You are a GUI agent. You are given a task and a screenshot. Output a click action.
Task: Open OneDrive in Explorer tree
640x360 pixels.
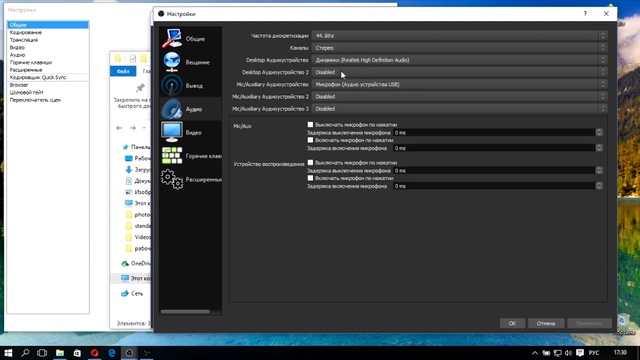click(x=136, y=264)
